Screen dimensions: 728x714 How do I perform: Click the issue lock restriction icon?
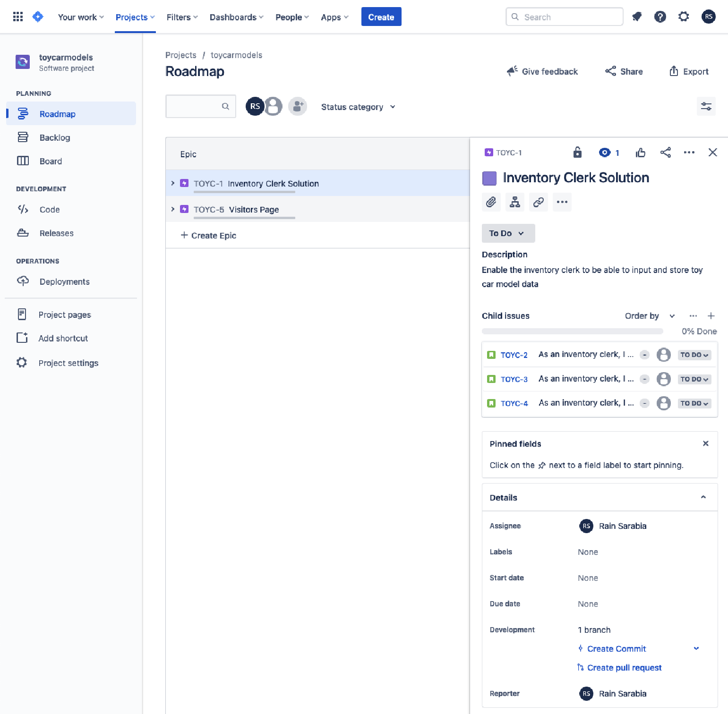[x=577, y=152]
